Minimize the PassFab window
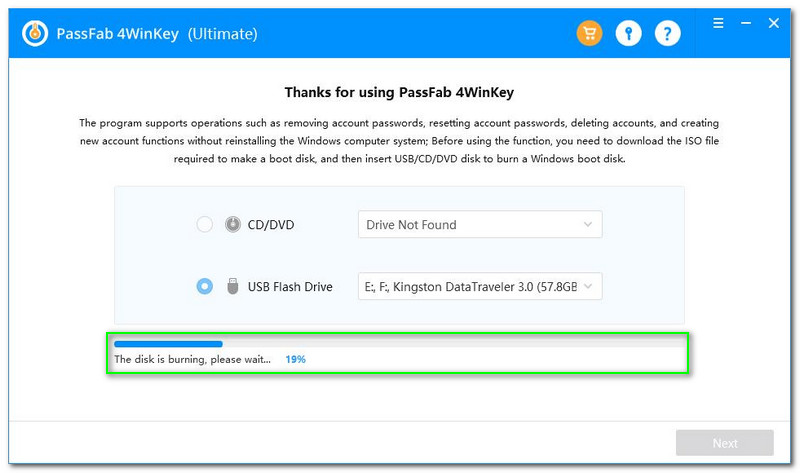The height and width of the screenshot is (473, 800). point(746,23)
